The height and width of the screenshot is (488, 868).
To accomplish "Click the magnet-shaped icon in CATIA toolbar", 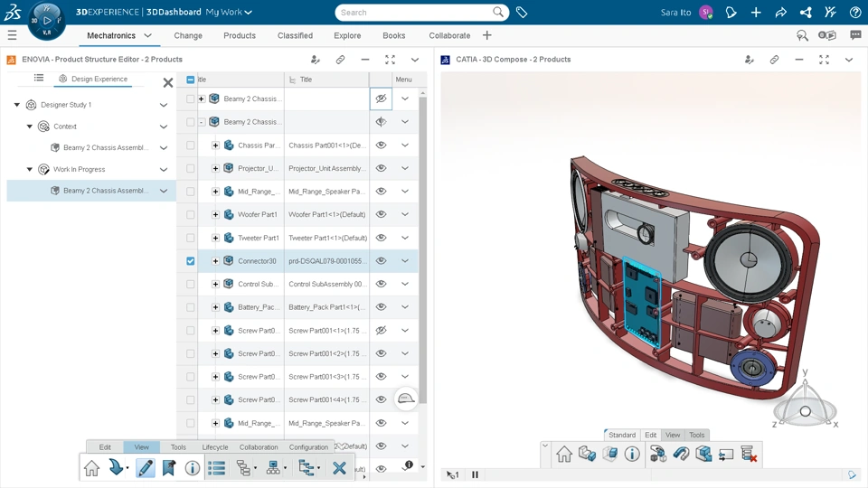I will click(681, 454).
